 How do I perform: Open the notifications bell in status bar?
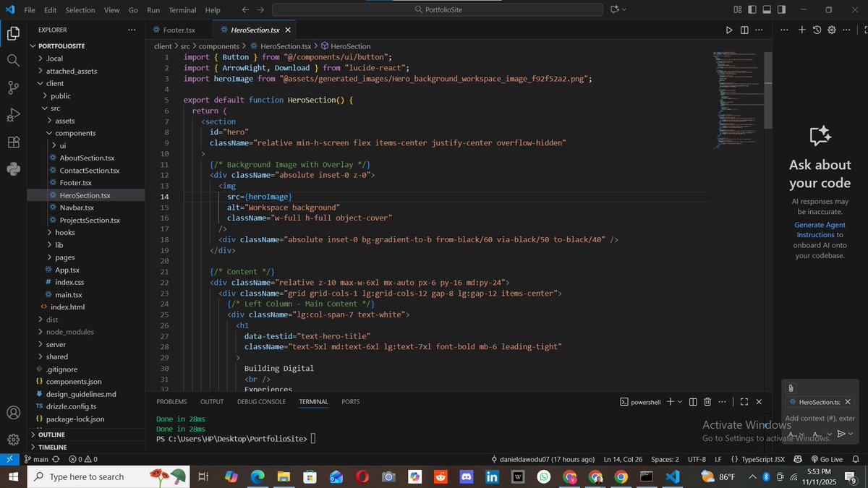(854, 459)
